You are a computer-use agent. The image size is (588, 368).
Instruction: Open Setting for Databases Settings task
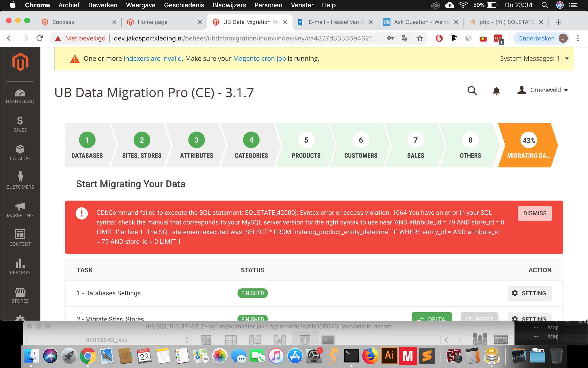coord(529,293)
